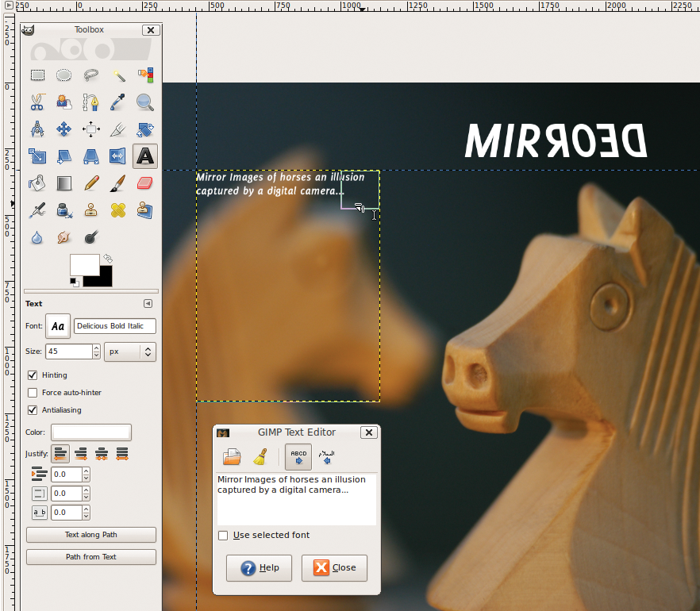Disable the Hinting checkbox

point(33,375)
